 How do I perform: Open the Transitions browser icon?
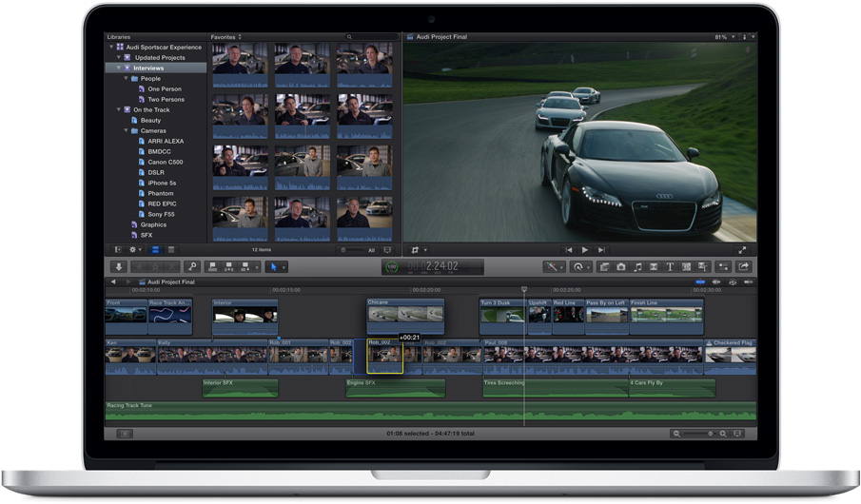(654, 267)
